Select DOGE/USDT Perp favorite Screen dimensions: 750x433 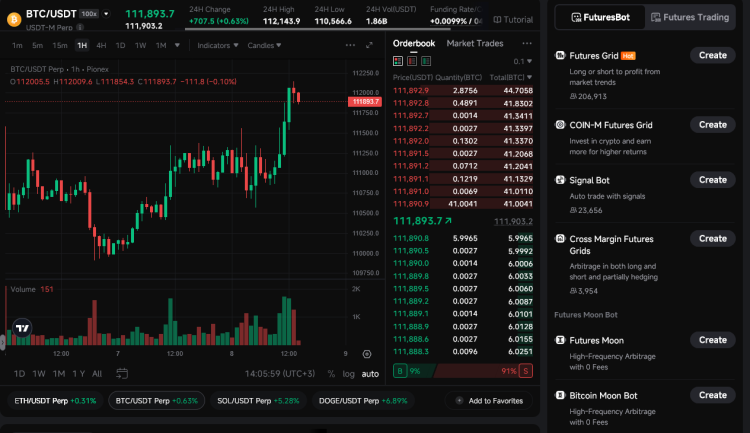pos(363,401)
